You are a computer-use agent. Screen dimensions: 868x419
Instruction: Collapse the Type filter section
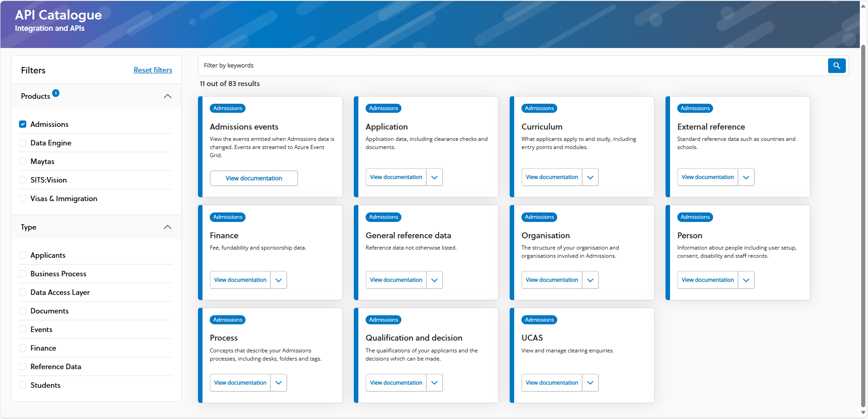167,227
